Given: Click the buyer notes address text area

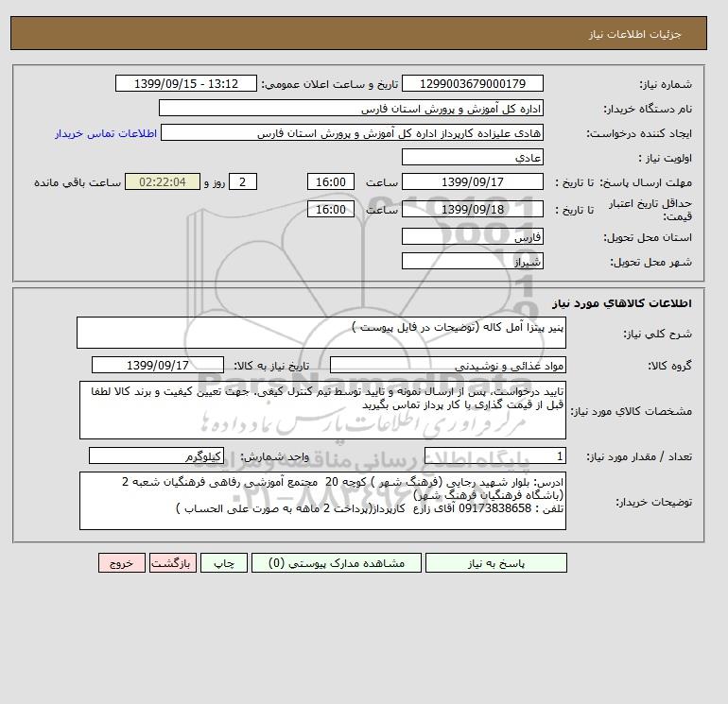Looking at the screenshot, I should [322, 501].
